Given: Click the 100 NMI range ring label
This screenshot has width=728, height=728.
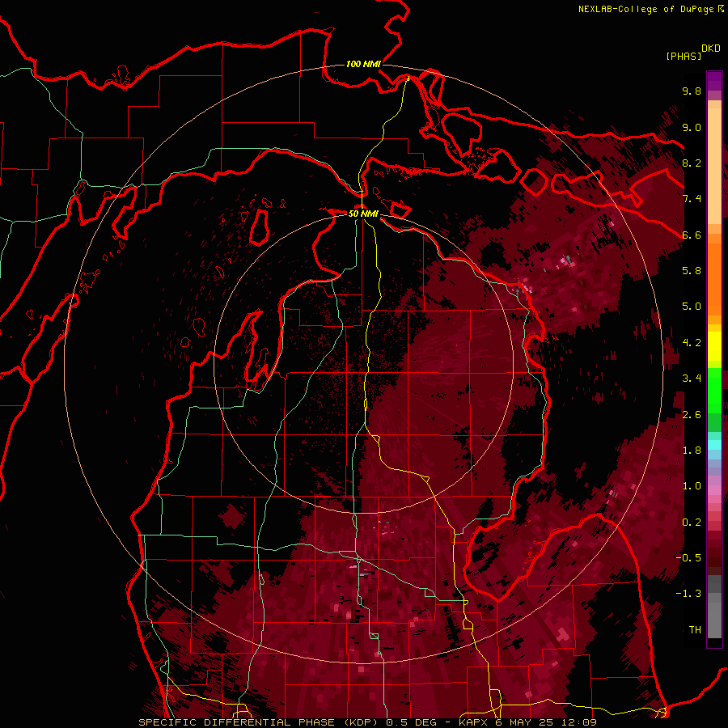Looking at the screenshot, I should tap(363, 64).
